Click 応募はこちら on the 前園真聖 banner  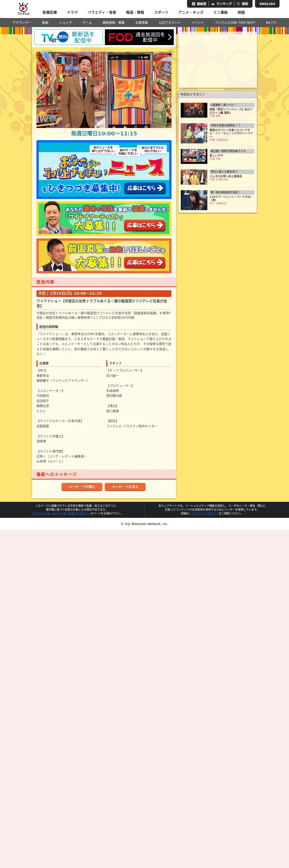coord(145,262)
